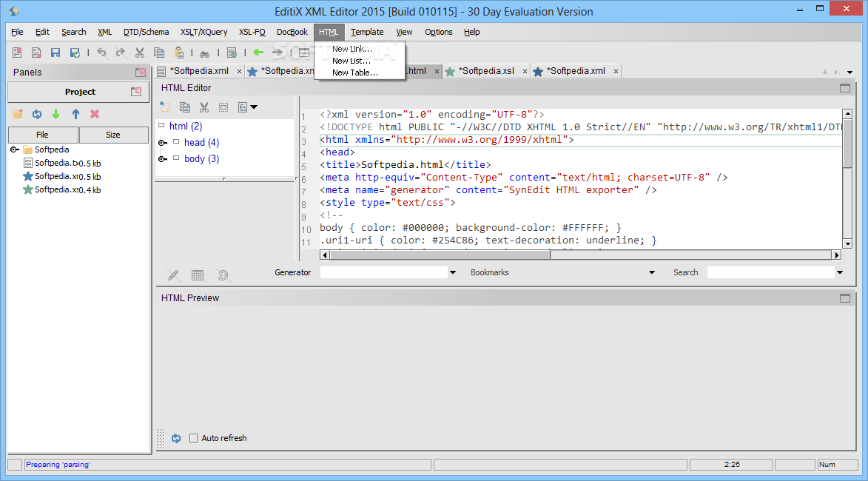Choose New Table... from HTML menu
This screenshot has width=868, height=481.
(355, 73)
